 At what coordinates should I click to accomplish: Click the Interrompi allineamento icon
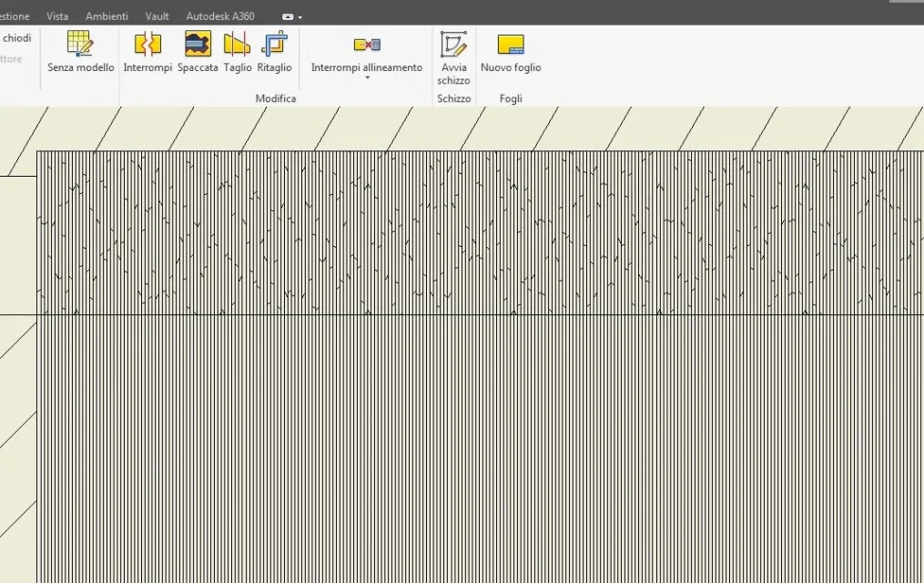click(x=367, y=45)
